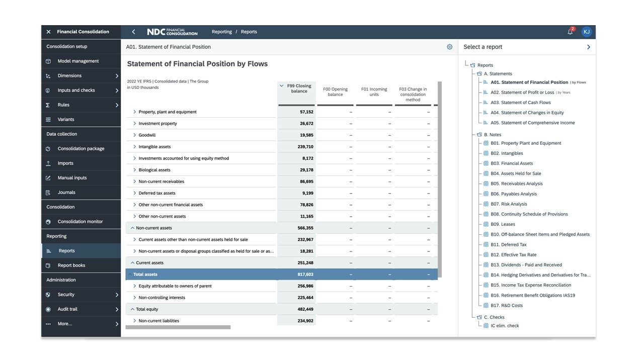Open the notifications bell
644x362 pixels.
(x=570, y=31)
